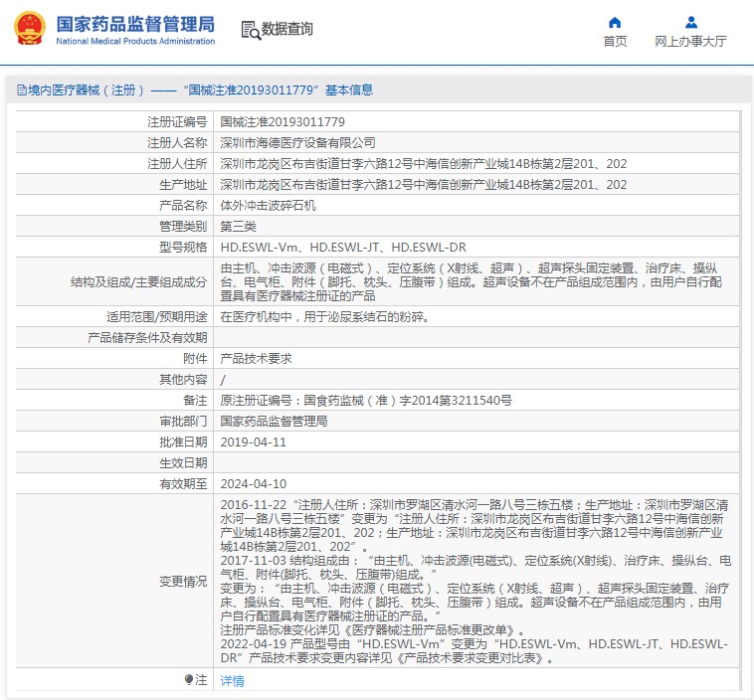This screenshot has width=754, height=700.
Task: Open the 详情 link
Action: click(x=232, y=681)
